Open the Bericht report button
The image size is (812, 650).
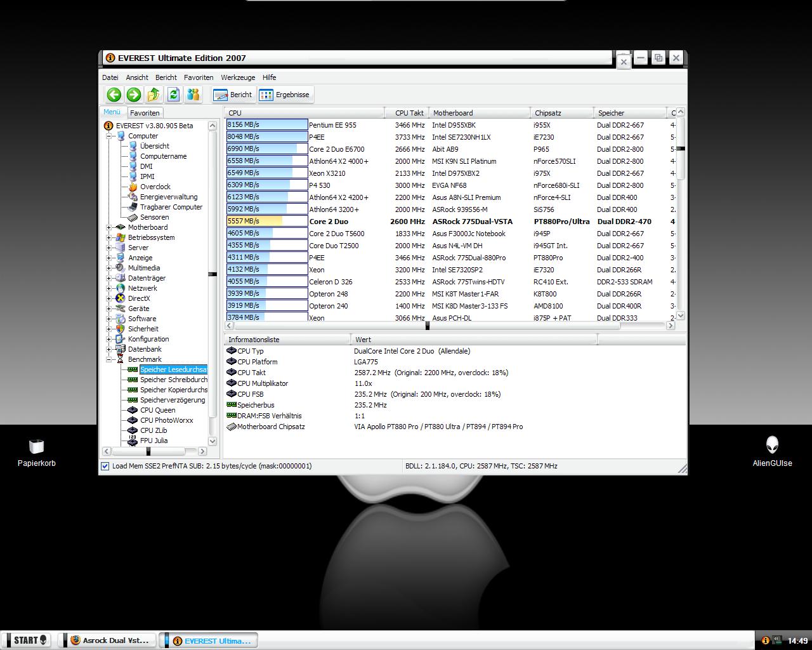233,95
